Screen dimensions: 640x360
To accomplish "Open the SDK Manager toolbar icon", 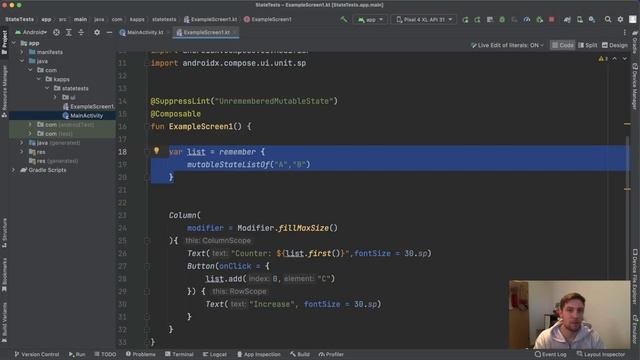I will [x=592, y=20].
